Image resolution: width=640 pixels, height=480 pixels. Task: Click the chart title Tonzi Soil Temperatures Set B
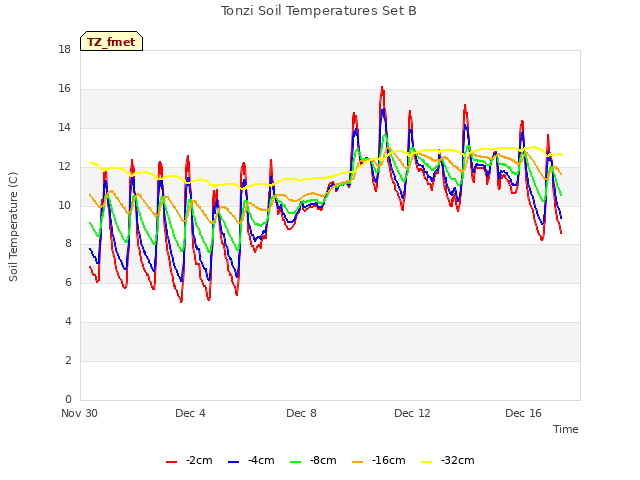pyautogui.click(x=319, y=11)
